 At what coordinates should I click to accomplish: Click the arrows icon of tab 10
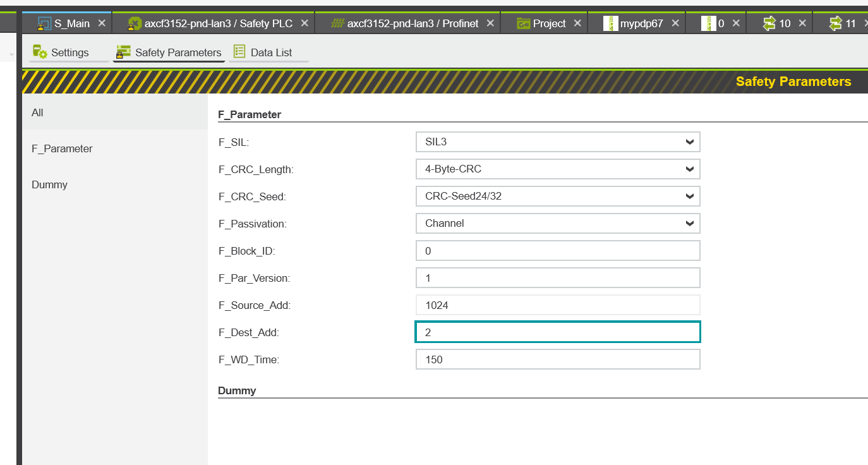(x=769, y=23)
